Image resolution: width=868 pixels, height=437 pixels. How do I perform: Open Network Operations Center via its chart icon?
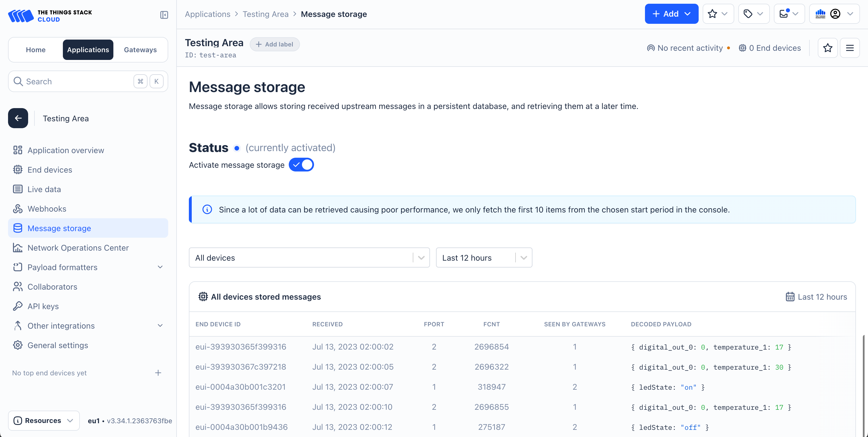point(18,247)
